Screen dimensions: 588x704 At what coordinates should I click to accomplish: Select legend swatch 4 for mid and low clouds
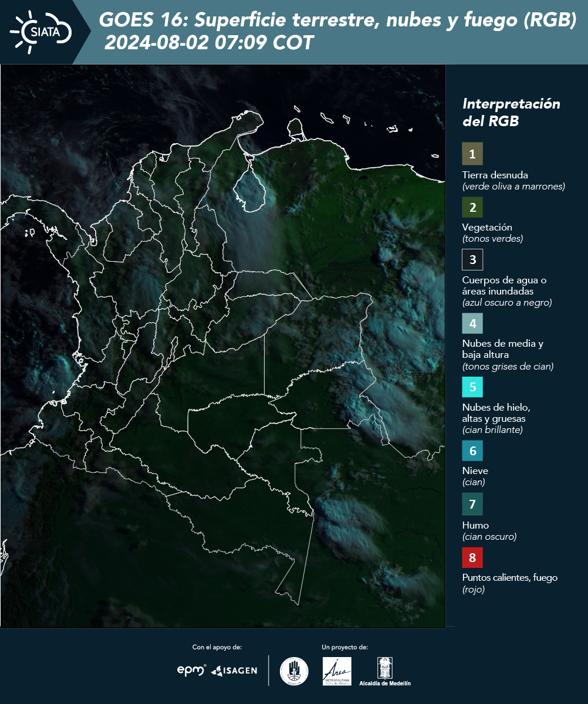coord(472,323)
